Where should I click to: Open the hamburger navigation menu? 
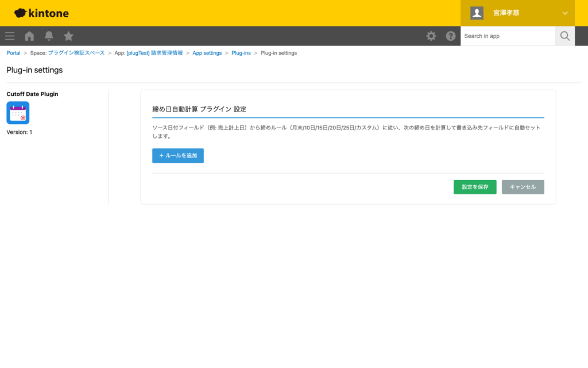click(x=9, y=36)
